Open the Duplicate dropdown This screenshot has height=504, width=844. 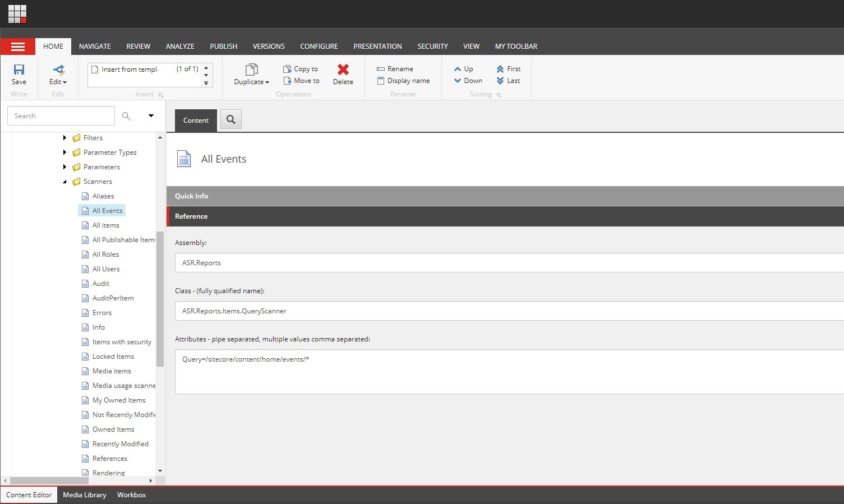(x=252, y=82)
